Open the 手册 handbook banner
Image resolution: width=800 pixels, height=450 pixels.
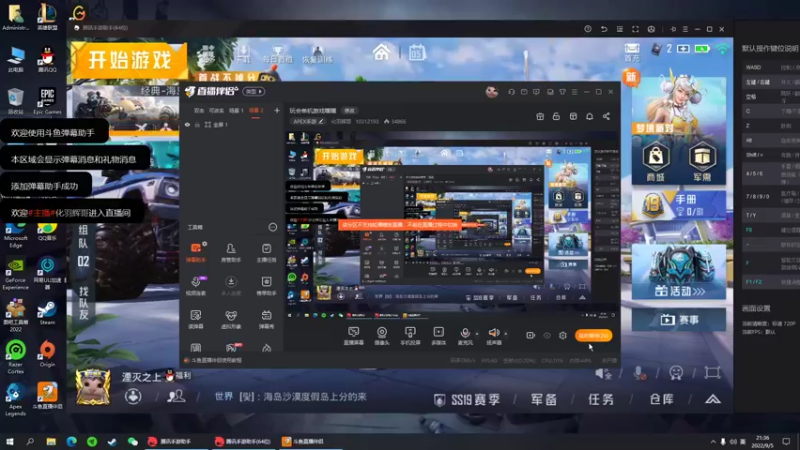679,205
